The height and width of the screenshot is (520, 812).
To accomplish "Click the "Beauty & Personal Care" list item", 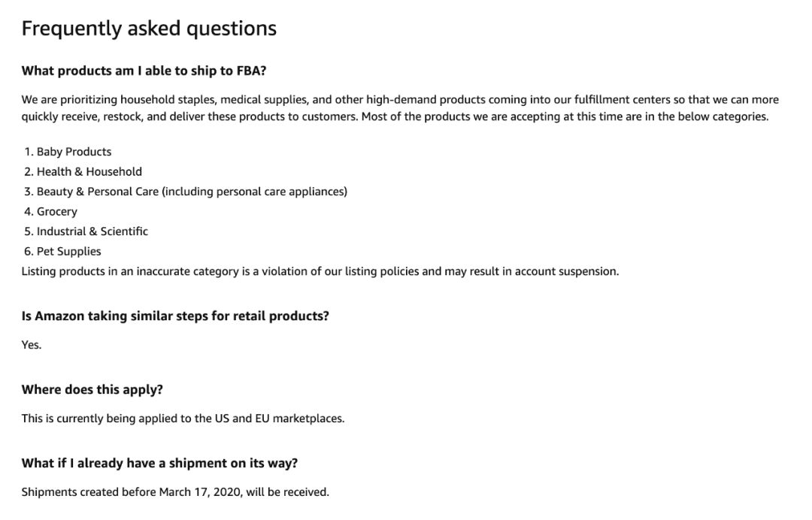I will pyautogui.click(x=98, y=192).
